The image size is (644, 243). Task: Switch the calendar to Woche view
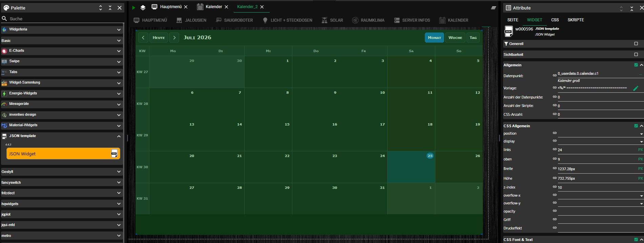(455, 38)
